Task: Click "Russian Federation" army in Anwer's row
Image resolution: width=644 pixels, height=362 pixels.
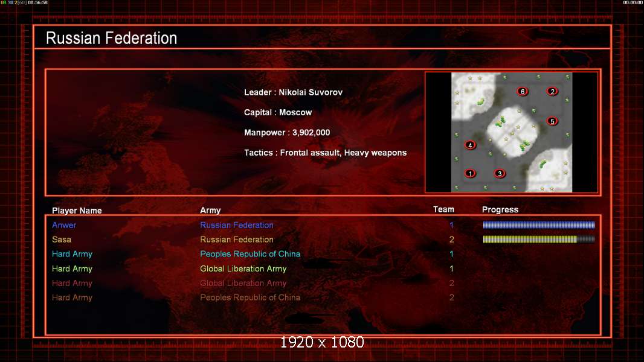Action: click(x=237, y=225)
